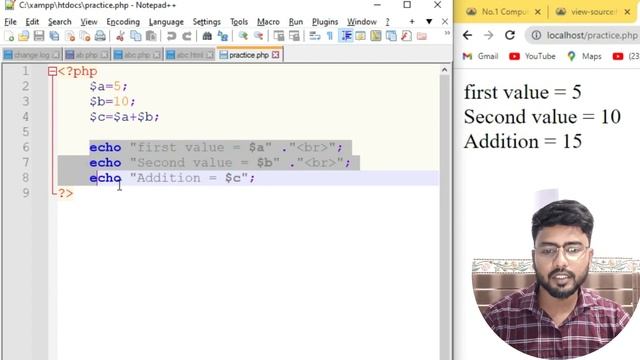Expand hidden toolbar items chevron
640x360 pixels.
click(447, 33)
